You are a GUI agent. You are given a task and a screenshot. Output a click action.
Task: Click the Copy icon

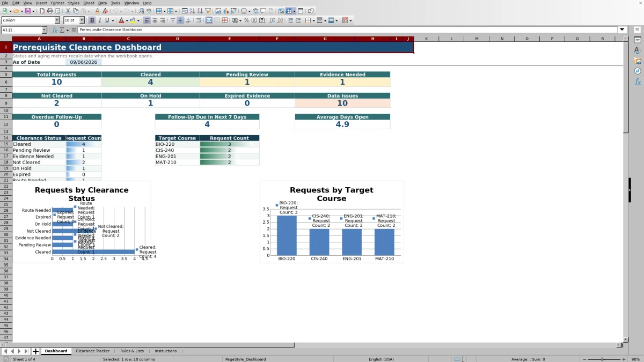pyautogui.click(x=76, y=11)
